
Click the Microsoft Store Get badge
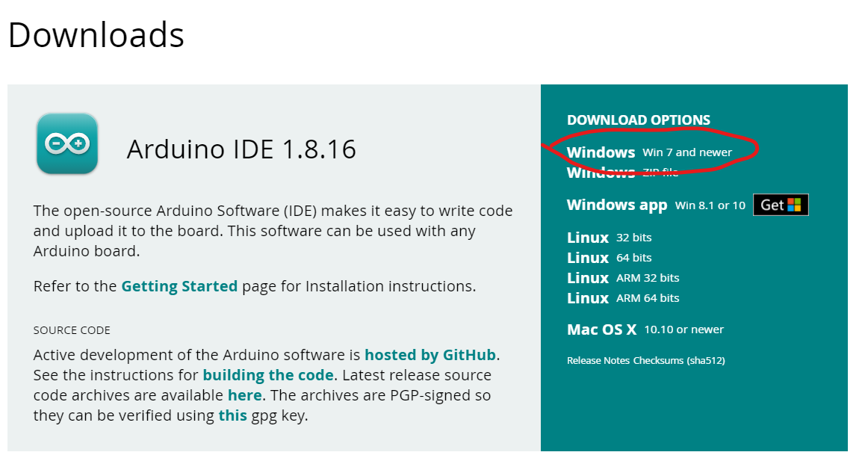click(780, 205)
